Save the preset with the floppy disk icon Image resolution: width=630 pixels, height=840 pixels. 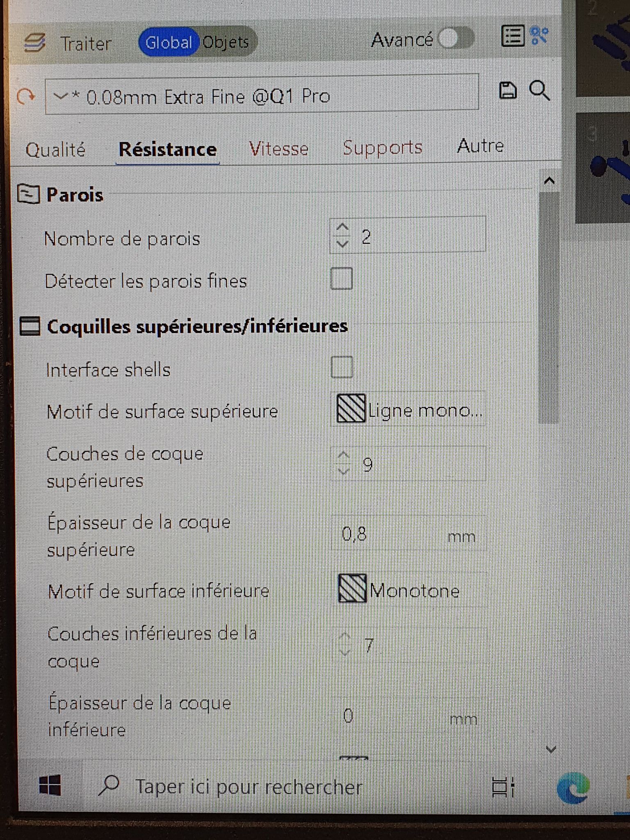click(x=508, y=90)
